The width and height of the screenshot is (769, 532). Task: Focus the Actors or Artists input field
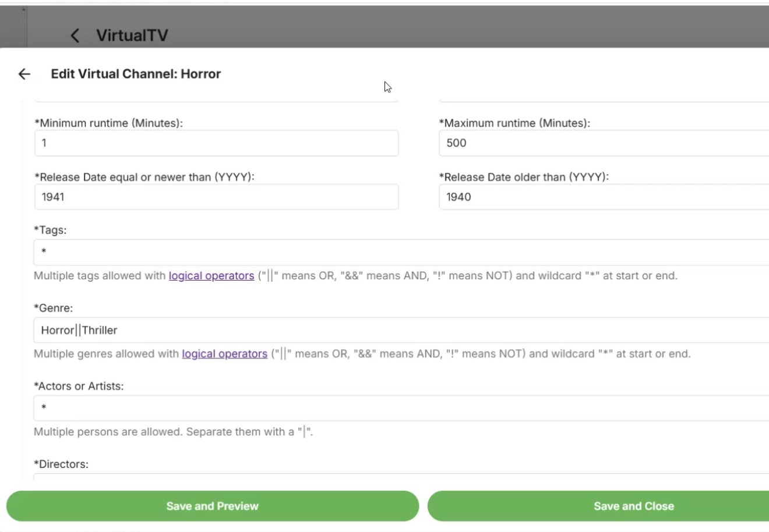(401, 408)
